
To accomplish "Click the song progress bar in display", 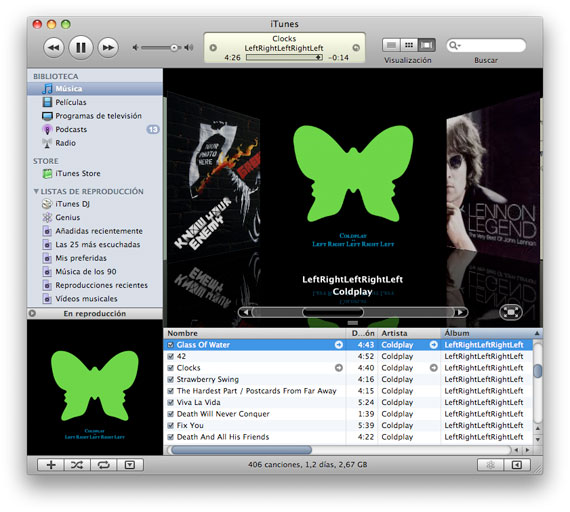I will tap(284, 57).
